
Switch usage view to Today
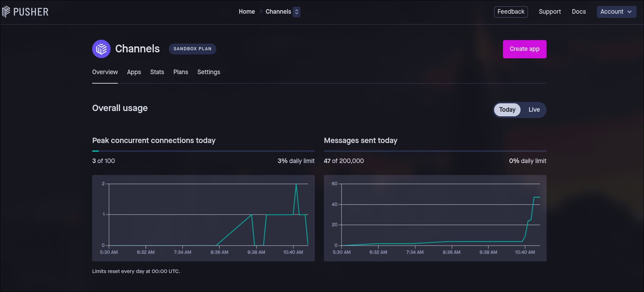[x=507, y=110]
